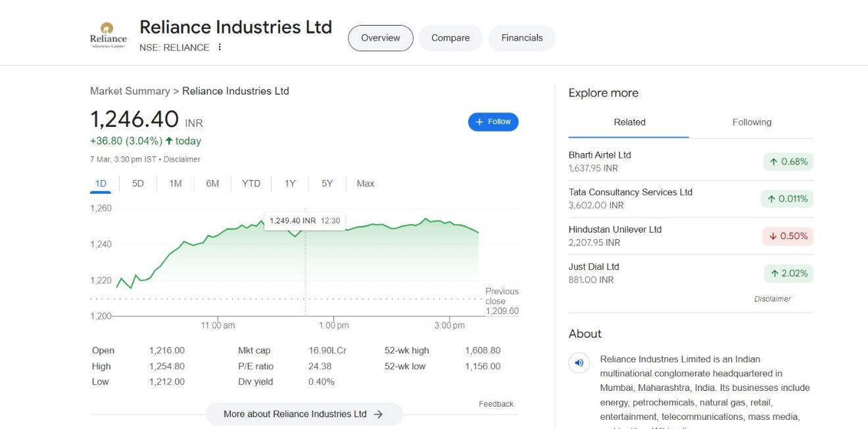This screenshot has height=429, width=868.
Task: Show the 5D chart range
Action: point(138,184)
